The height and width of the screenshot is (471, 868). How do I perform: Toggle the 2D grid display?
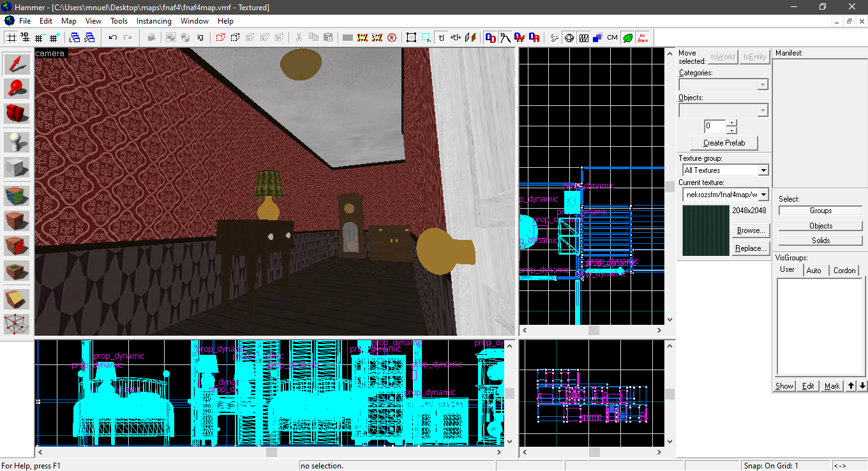click(11, 38)
